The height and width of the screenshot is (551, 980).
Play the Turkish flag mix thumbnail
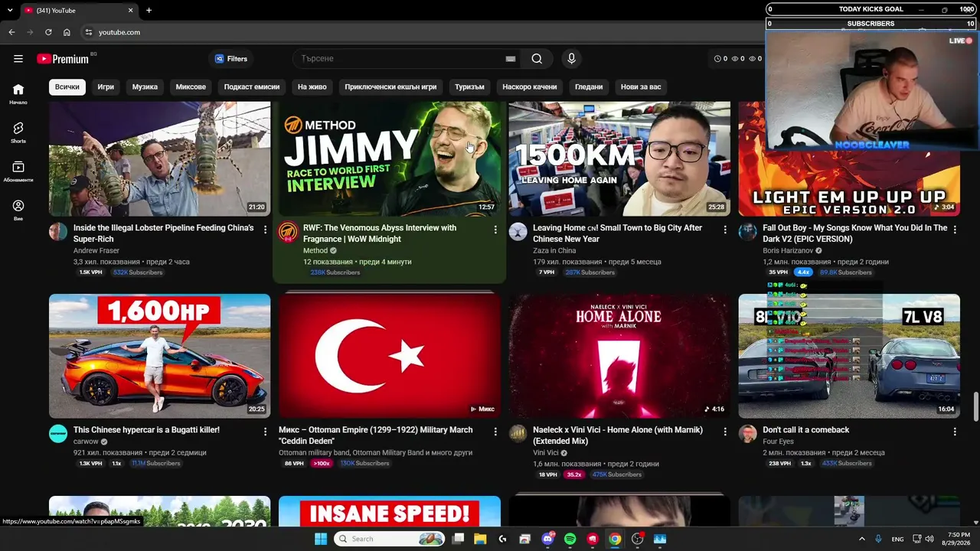click(390, 356)
